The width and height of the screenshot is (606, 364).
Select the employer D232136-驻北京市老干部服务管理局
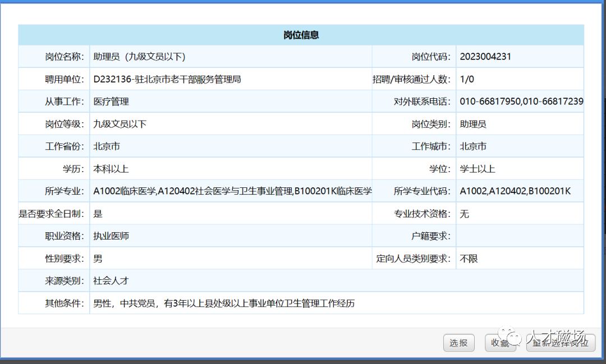[x=167, y=79]
